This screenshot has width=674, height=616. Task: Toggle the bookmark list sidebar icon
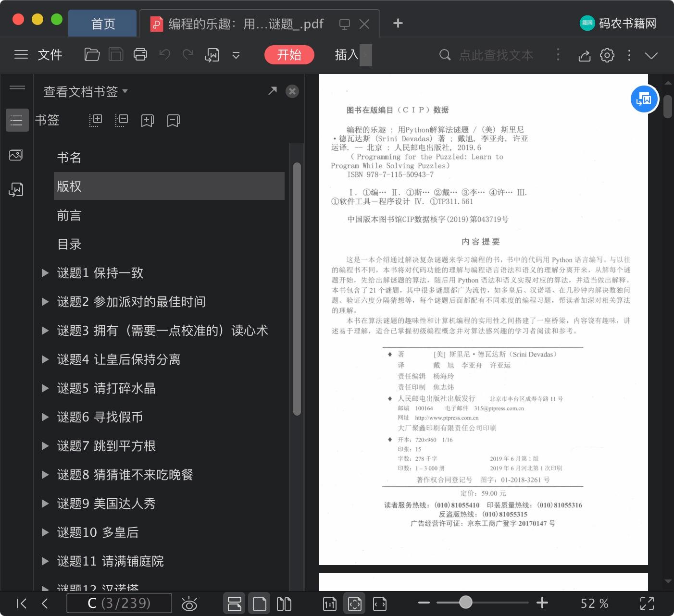pos(17,120)
